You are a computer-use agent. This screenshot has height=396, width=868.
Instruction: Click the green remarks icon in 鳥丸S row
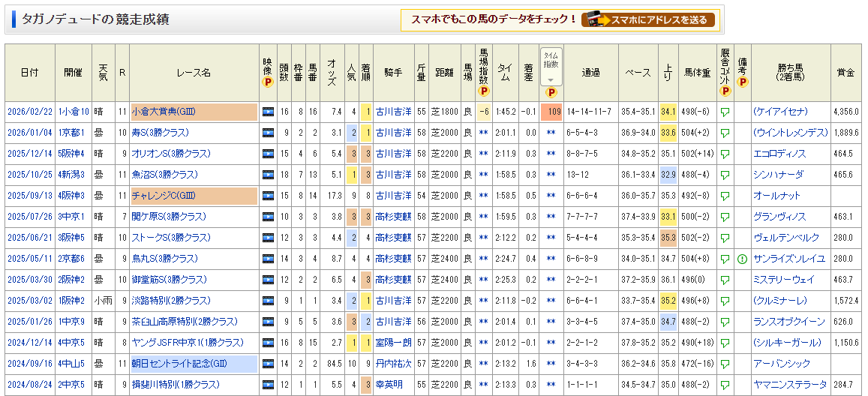(742, 259)
